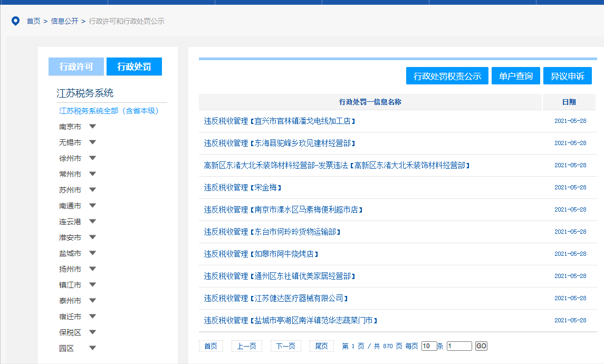Screen dimensions: 604x364
Task: Expand the 苏州市 dropdown arrow
Action: 92,189
